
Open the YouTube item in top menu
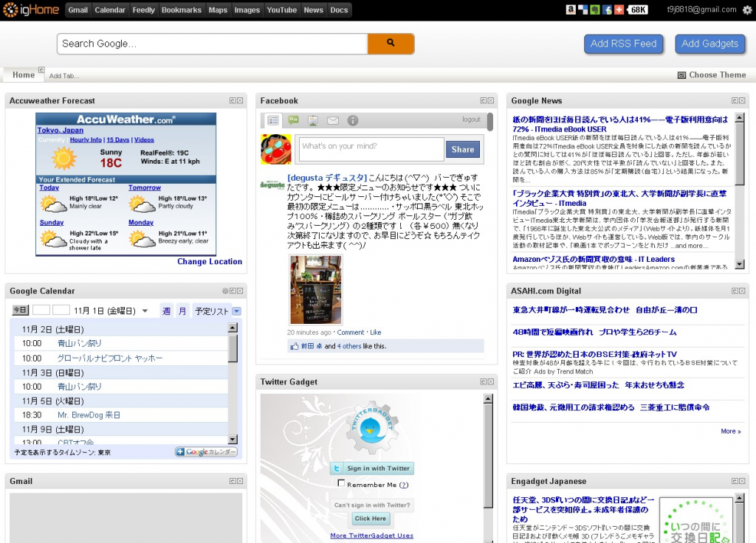281,10
